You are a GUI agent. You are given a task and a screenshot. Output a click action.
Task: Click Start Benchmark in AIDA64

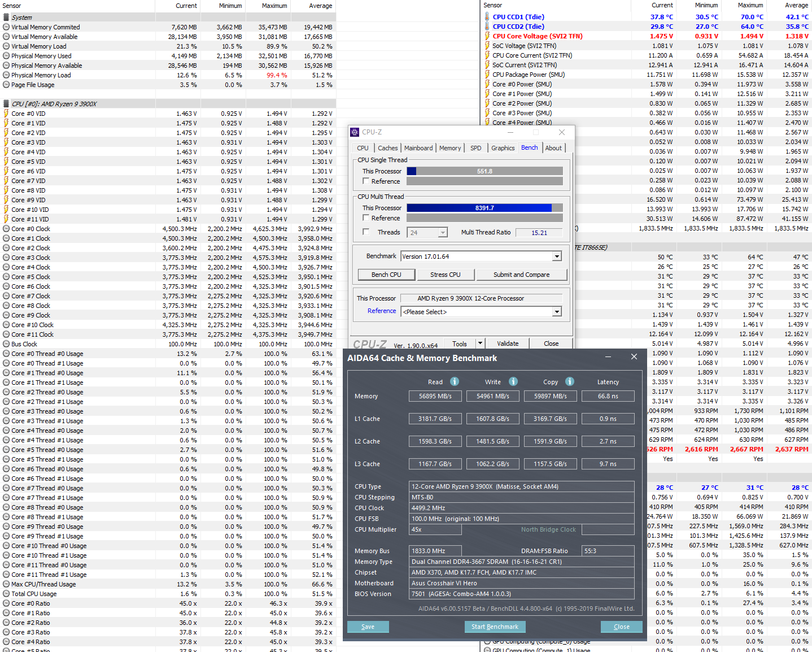tap(495, 627)
